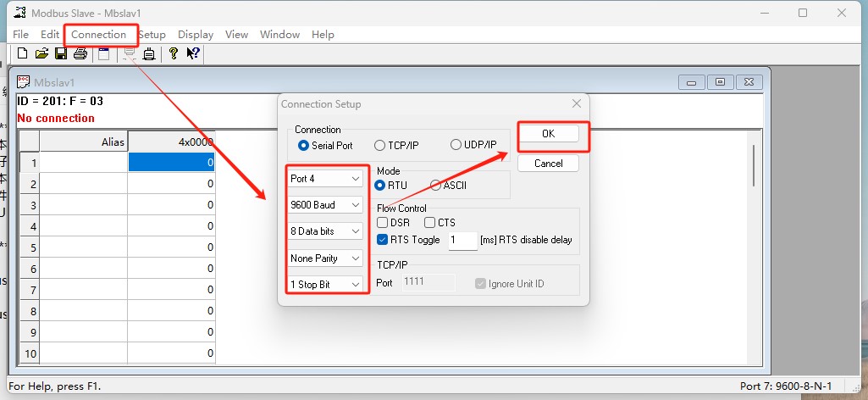Confirm Connection Setup with OK

click(548, 134)
